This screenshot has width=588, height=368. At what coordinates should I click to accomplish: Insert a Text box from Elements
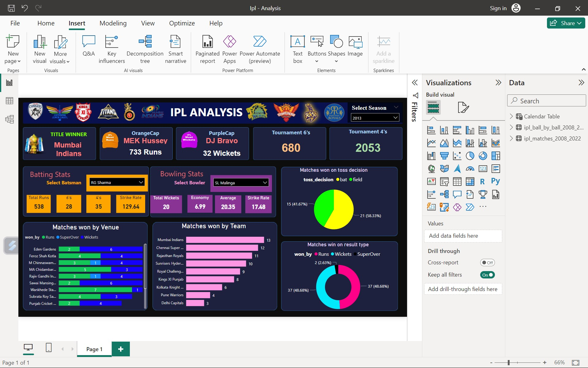[297, 48]
